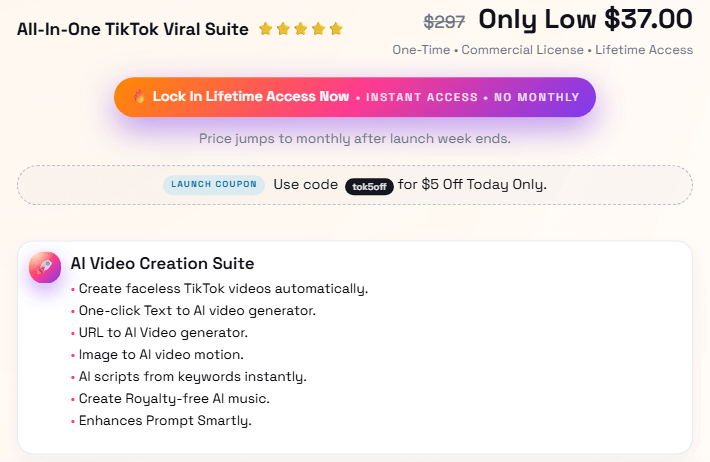The image size is (710, 462).
Task: Click the first gold rating star
Action: (265, 29)
